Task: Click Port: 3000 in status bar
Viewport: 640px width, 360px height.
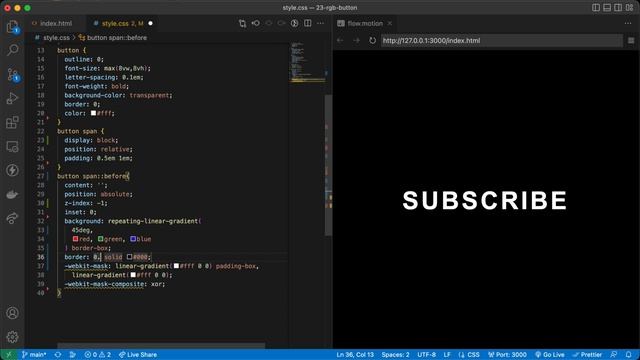Action: click(x=507, y=355)
